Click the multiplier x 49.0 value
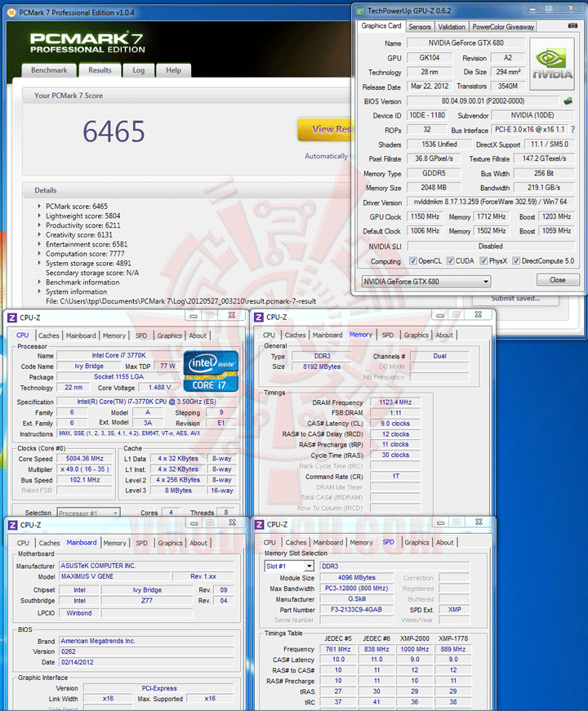Viewport: 588px width, 711px height. [84, 469]
